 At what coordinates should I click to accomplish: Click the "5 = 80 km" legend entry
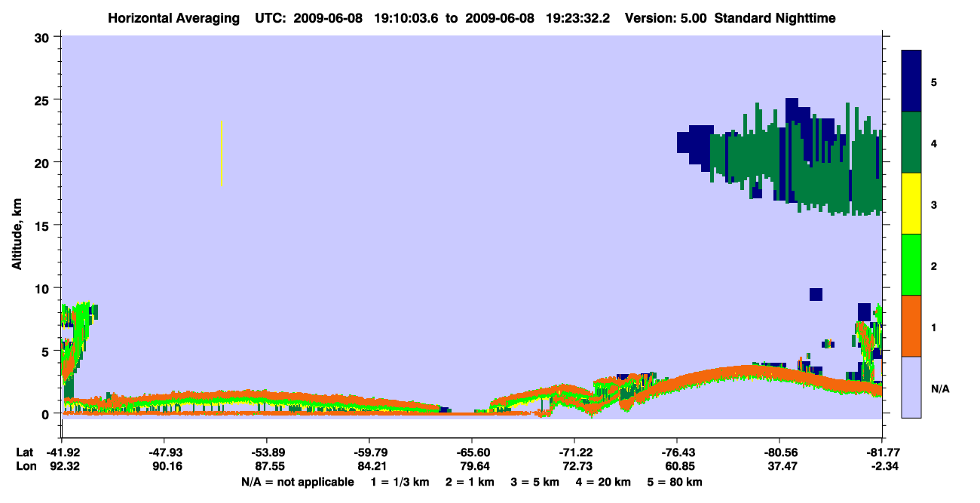tap(674, 482)
